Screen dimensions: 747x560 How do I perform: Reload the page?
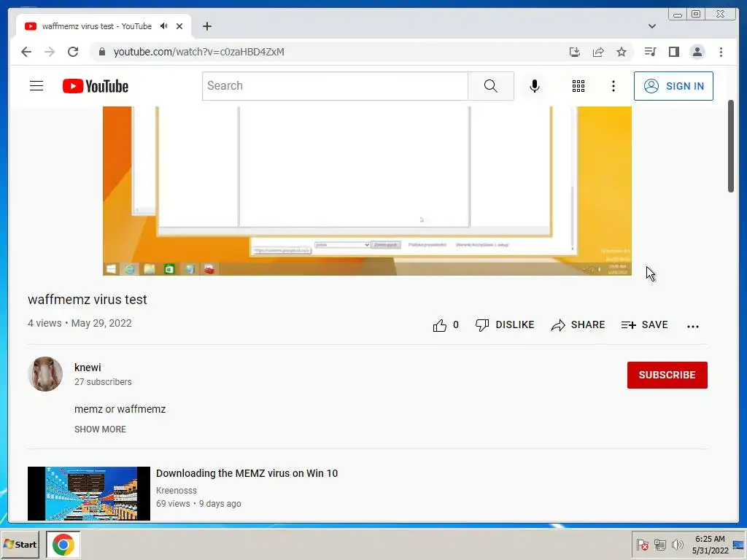click(x=72, y=52)
